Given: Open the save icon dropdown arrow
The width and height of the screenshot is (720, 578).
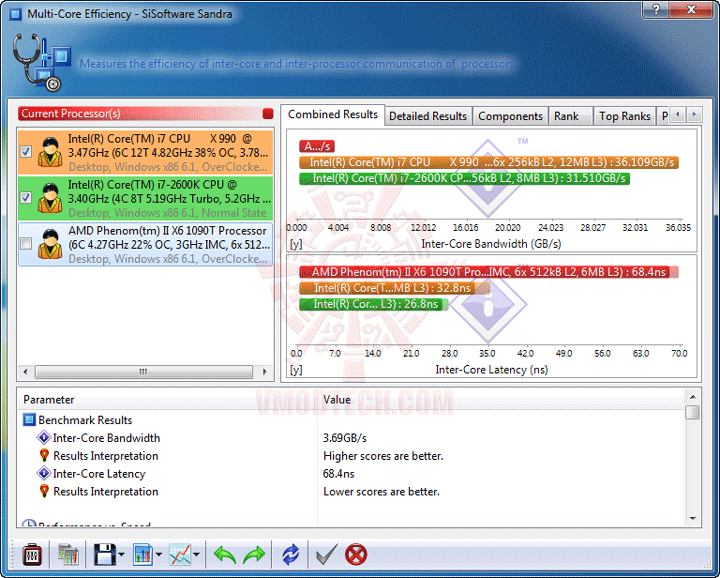Looking at the screenshot, I should click(x=122, y=555).
